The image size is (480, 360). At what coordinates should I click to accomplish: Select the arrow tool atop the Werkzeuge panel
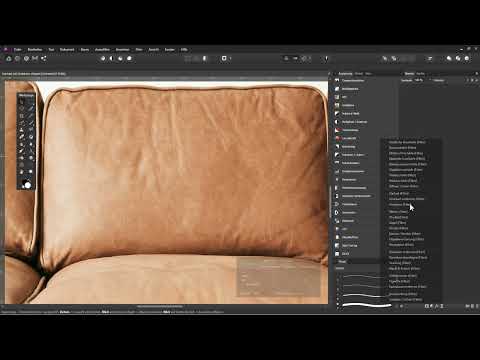[22, 102]
